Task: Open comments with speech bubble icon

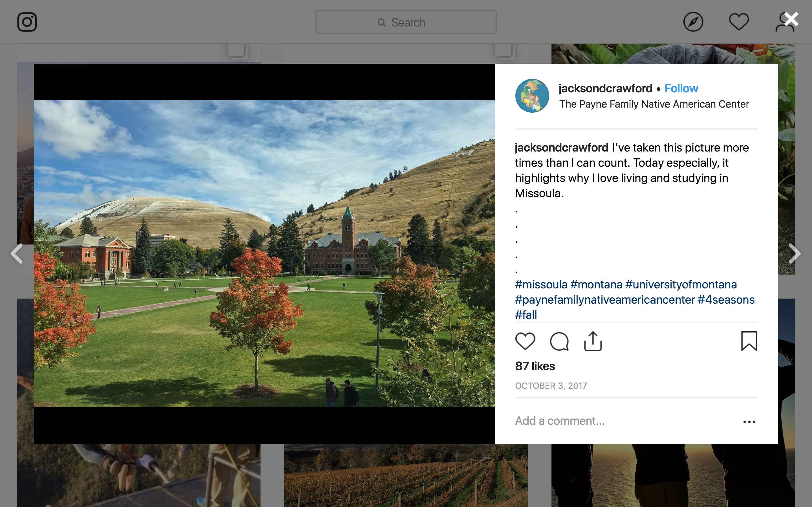Action: click(x=559, y=341)
